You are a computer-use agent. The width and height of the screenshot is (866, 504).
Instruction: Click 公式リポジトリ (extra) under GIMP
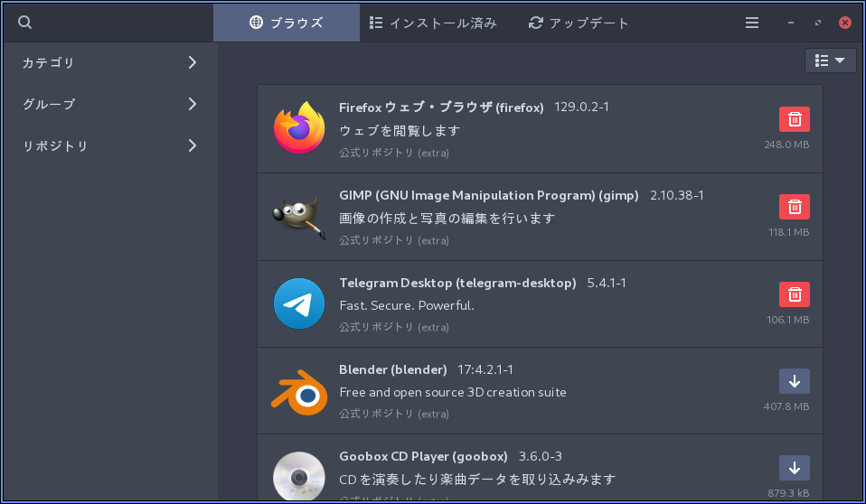394,240
